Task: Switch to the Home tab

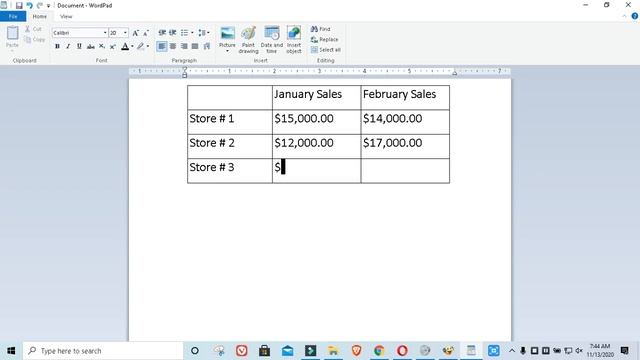Action: click(x=40, y=16)
